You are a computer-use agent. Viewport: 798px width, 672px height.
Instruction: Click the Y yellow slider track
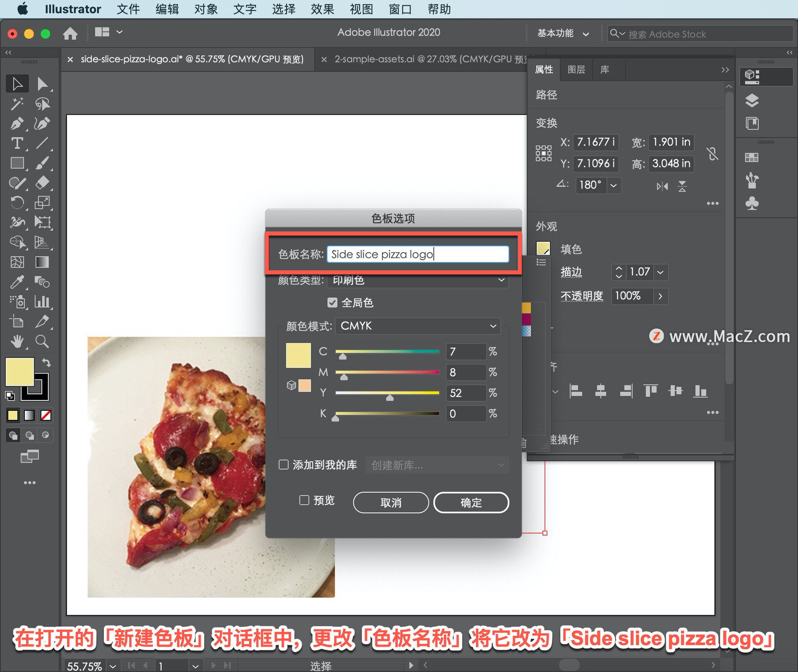pos(387,392)
